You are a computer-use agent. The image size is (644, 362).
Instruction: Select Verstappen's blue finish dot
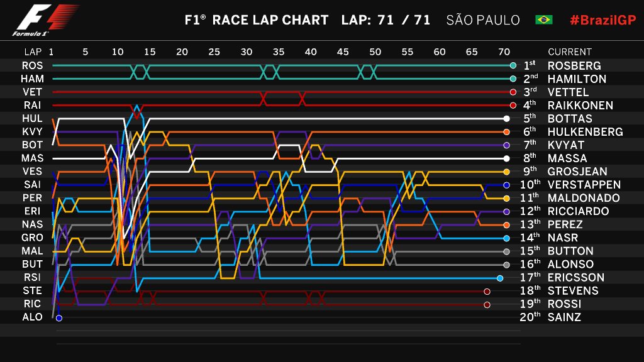[506, 185]
